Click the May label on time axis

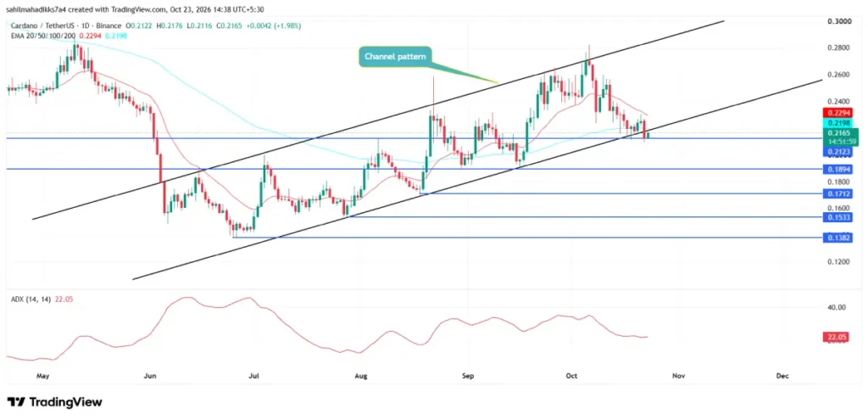pos(42,376)
